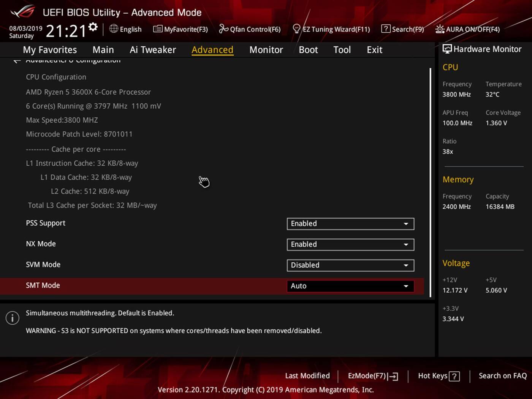
Task: Toggle AURA ON/OFF lighting icon
Action: [x=440, y=29]
